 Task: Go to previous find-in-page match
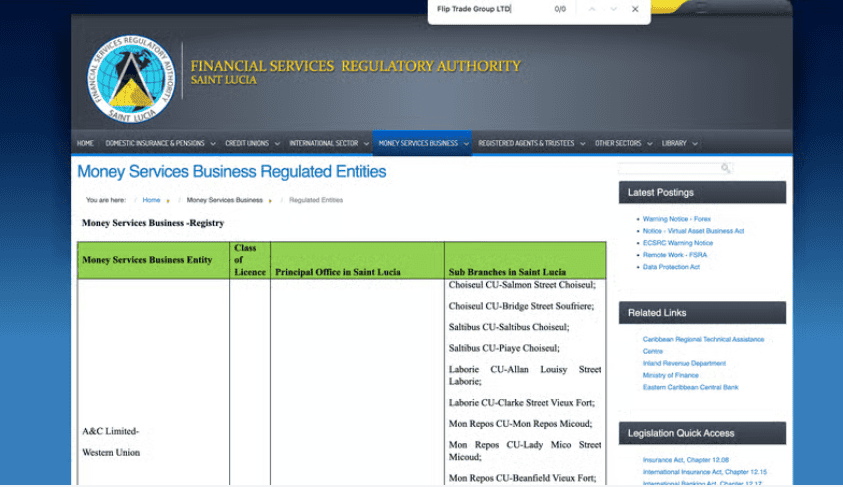591,9
